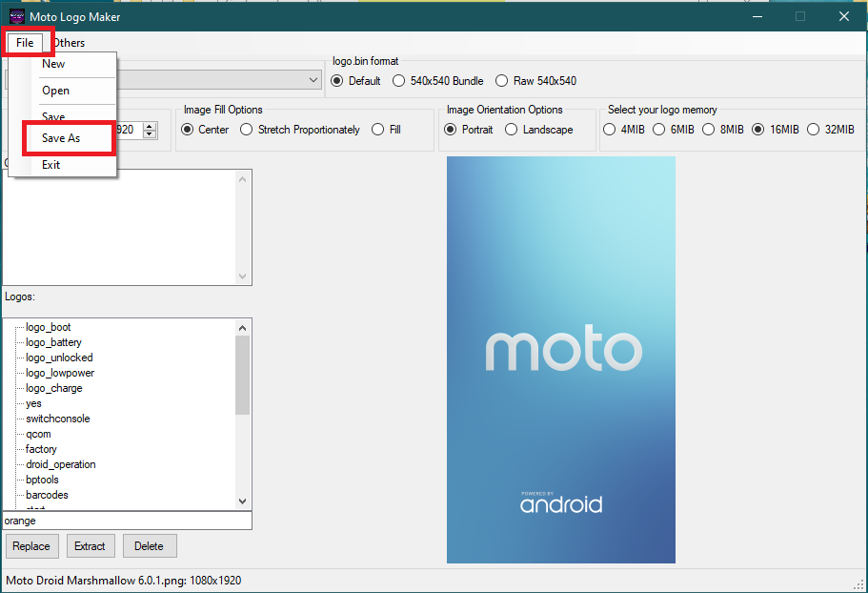Expand the device combo box dropdown arrow
The width and height of the screenshot is (868, 593).
[313, 80]
